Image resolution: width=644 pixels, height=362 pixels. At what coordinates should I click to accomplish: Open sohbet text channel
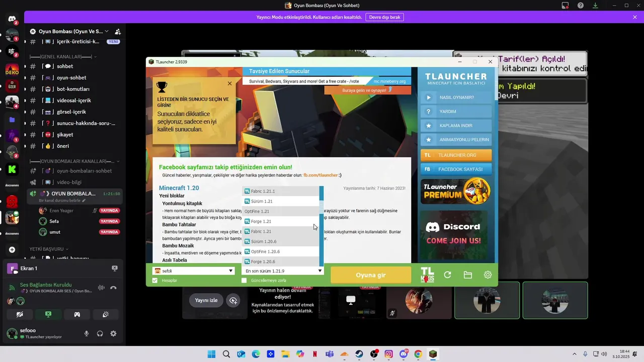(65, 66)
